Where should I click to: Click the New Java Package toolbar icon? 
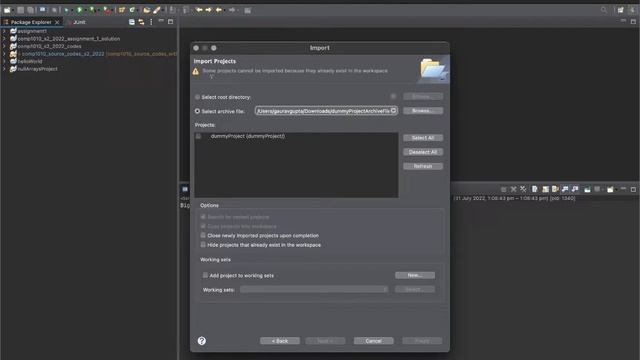pyautogui.click(x=122, y=10)
